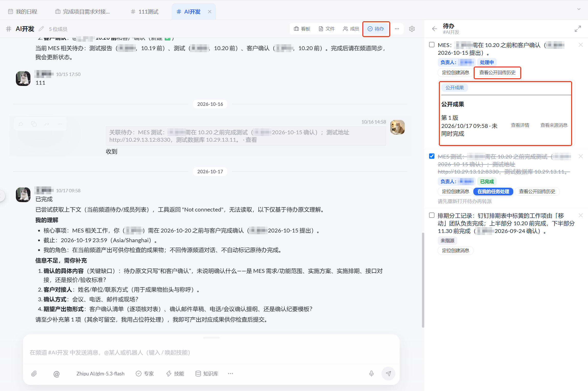Send the message with paper plane icon
Viewport: 588px width, 391px height.
pyautogui.click(x=388, y=374)
